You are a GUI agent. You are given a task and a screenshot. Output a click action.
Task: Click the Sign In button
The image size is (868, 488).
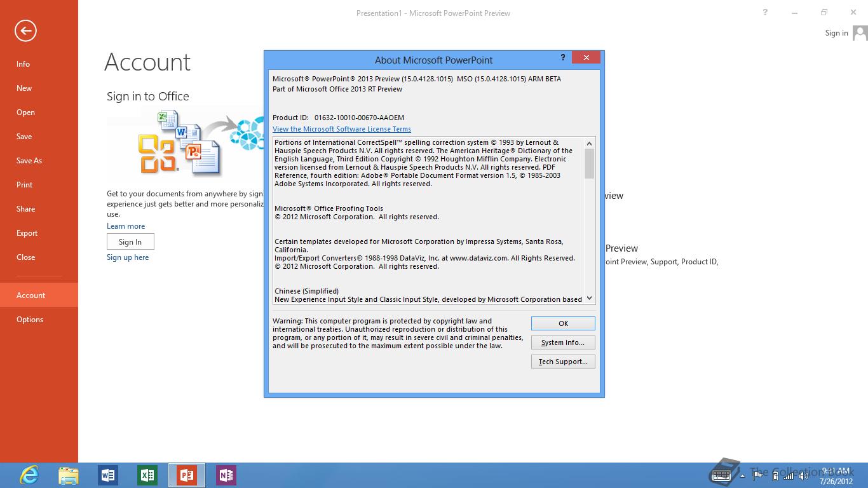130,242
